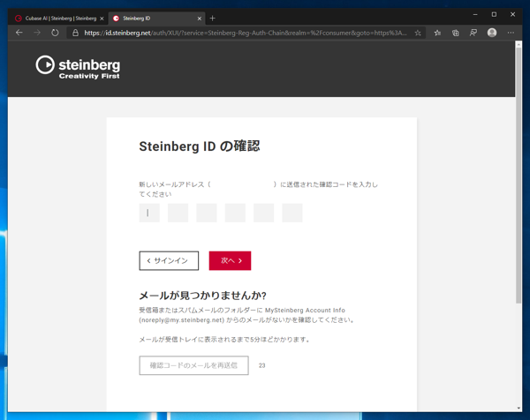
Task: Open a new tab with plus icon
Action: pyautogui.click(x=212, y=19)
